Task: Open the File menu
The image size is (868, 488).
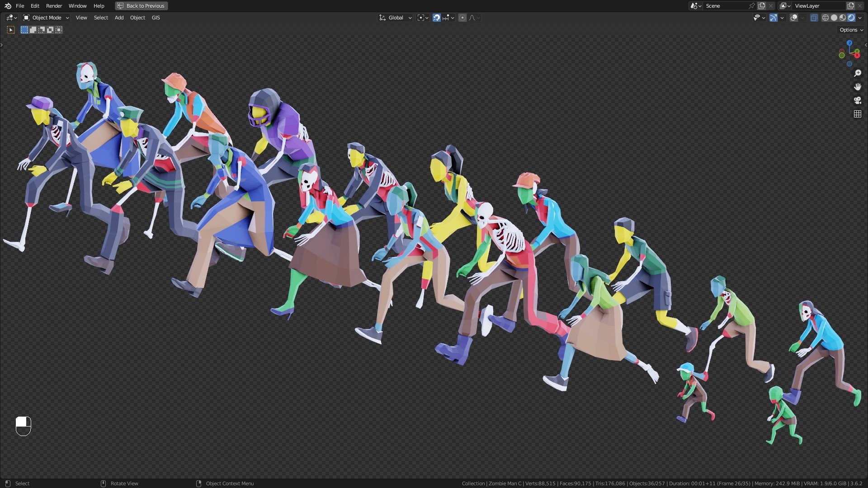Action: [x=20, y=6]
